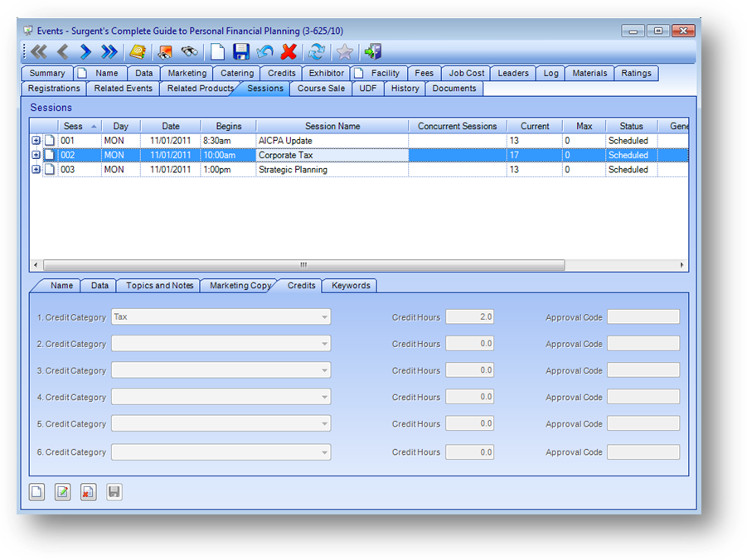747x560 pixels.
Task: Open the Catering tab
Action: point(237,74)
